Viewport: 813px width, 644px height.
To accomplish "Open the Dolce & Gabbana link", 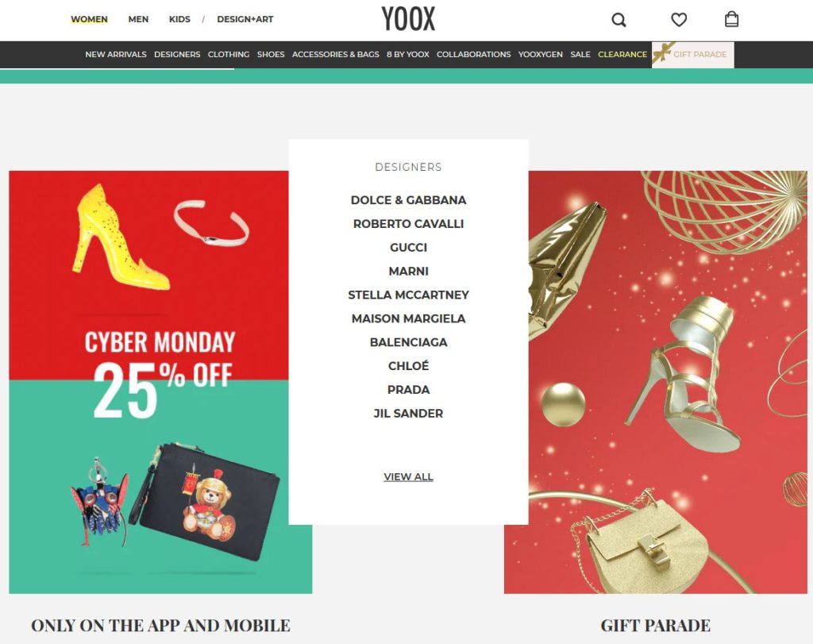I will point(409,200).
